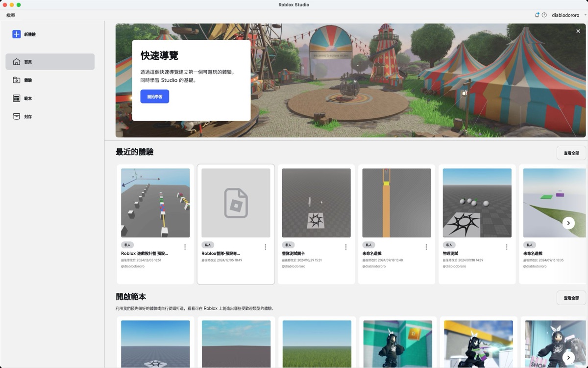Go to the 首頁 sidebar tab

(50, 62)
